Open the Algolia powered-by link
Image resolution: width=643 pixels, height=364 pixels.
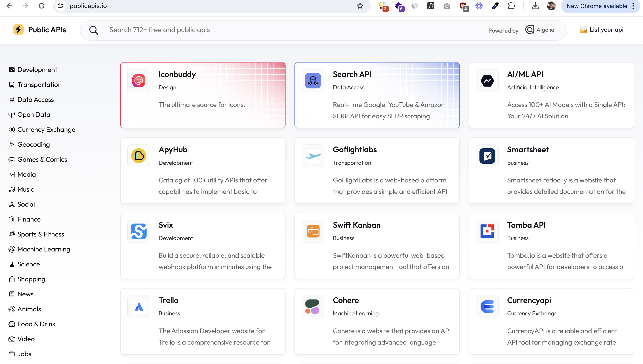(540, 30)
